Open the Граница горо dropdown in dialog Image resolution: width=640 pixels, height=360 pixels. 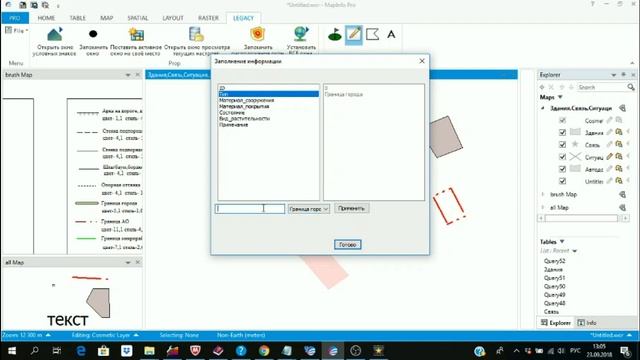pyautogui.click(x=309, y=209)
